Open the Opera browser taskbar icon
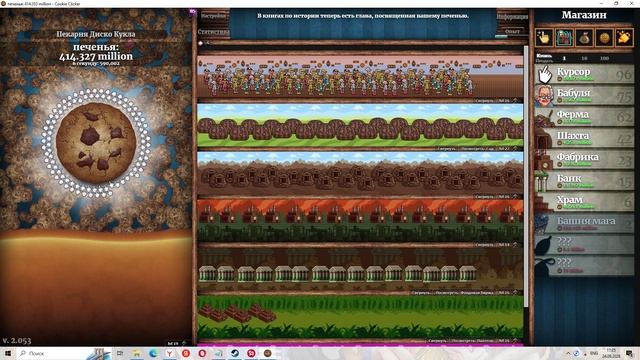Screen dimensions: 640x360 [x=202, y=353]
